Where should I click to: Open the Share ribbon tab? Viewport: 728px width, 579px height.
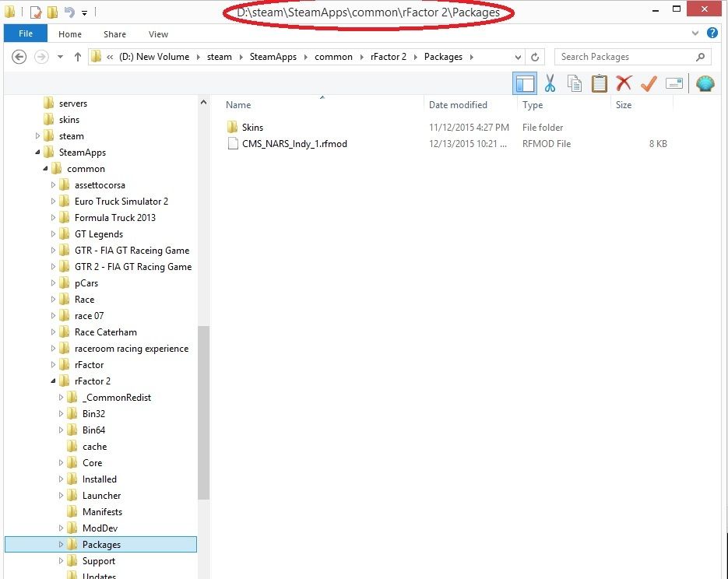pos(114,34)
